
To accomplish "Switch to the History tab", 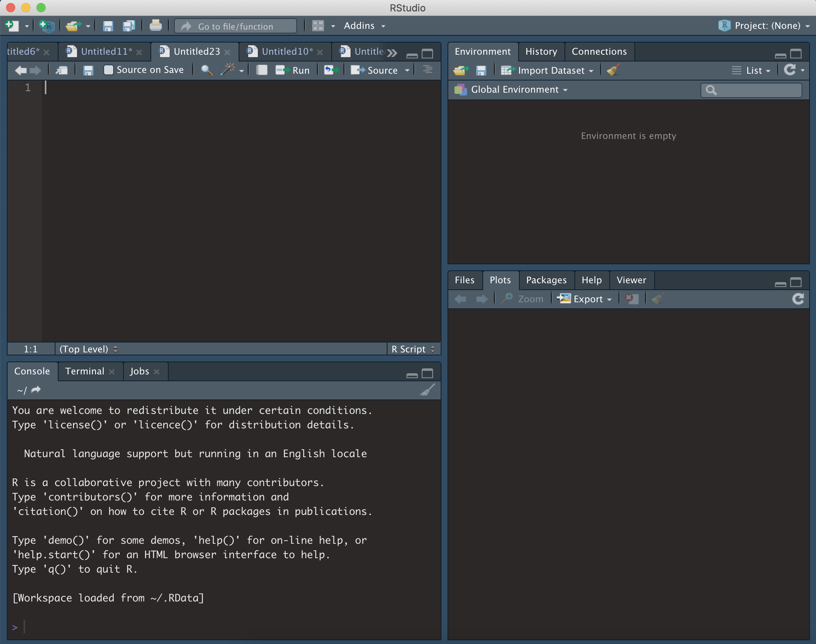I will click(541, 52).
